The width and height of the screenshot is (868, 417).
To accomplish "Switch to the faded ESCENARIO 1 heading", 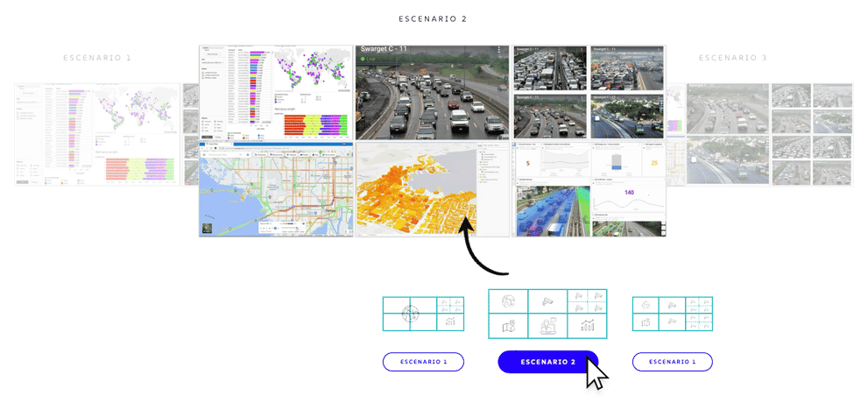I will point(97,58).
